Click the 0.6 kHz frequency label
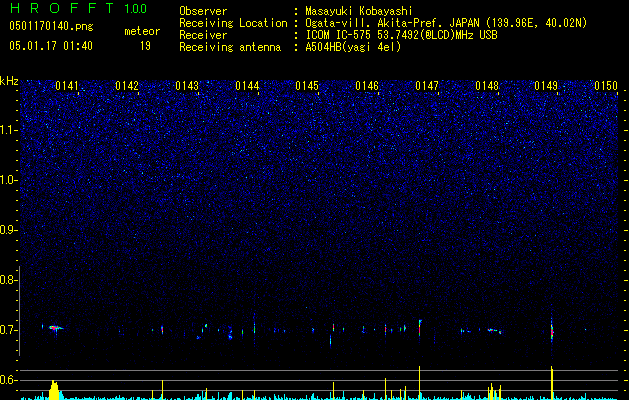This screenshot has height=400, width=629. tap(8, 380)
